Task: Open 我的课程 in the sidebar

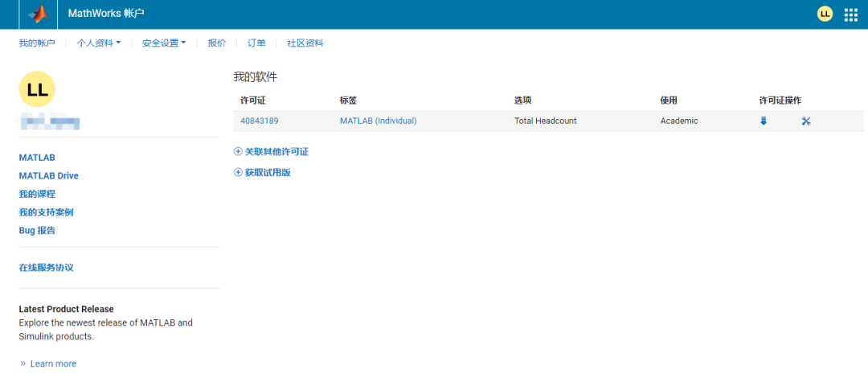Action: (x=36, y=194)
